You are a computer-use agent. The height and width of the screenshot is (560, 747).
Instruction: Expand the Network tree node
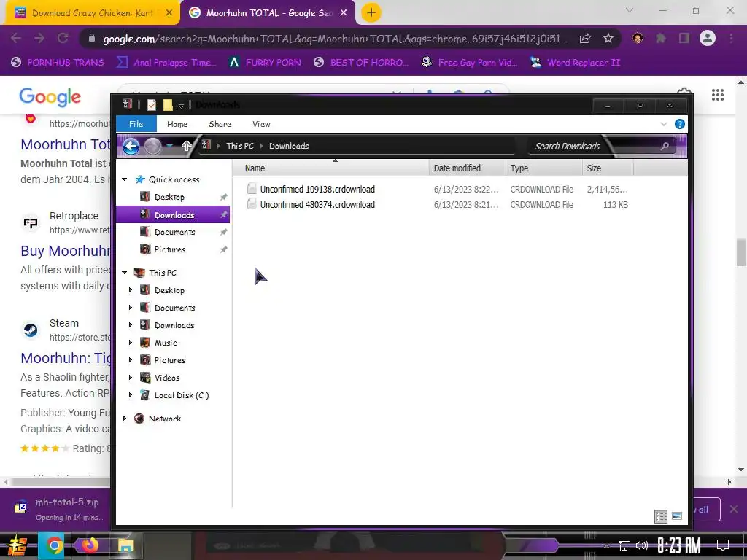[x=124, y=418]
